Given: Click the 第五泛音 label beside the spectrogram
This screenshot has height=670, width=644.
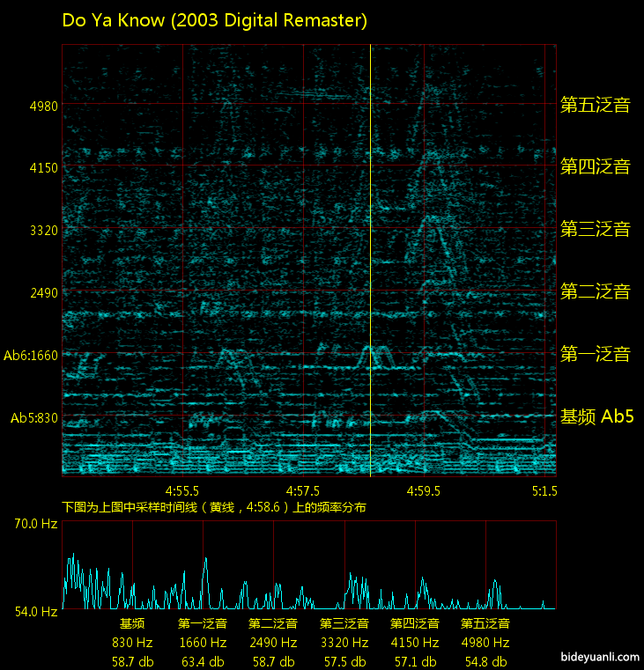Looking at the screenshot, I should (x=596, y=106).
